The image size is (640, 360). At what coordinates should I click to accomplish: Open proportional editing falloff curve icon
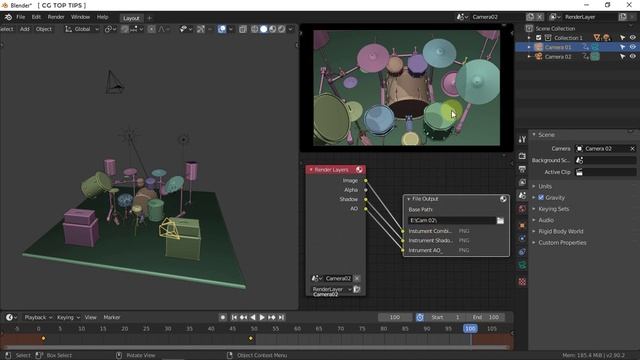163,29
